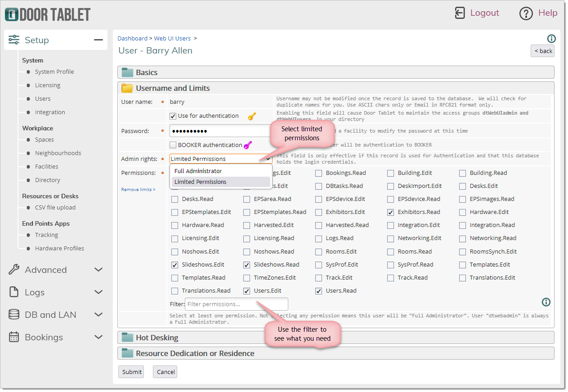568x392 pixels.
Task: Expand the Basics section header
Action: (x=336, y=72)
